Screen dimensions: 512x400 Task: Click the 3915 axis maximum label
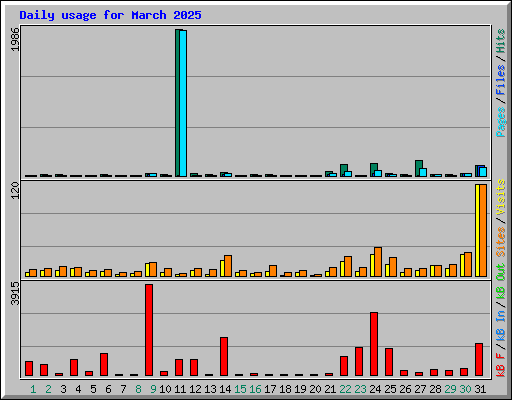click(x=15, y=294)
